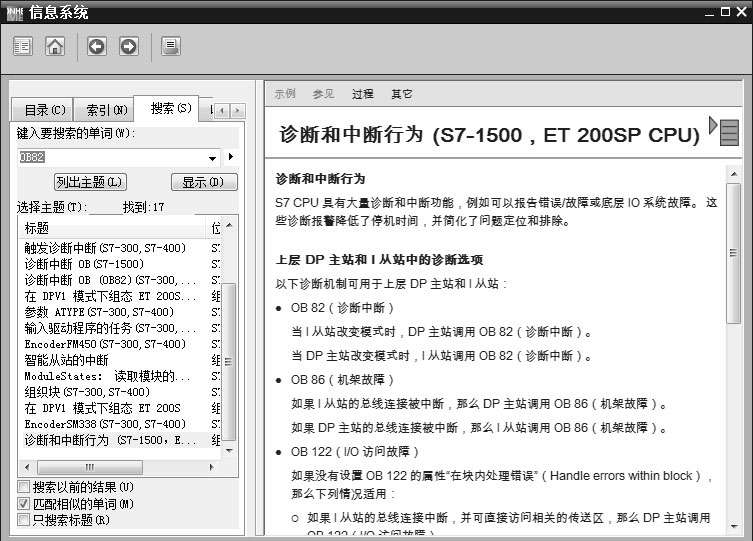The image size is (753, 541).
Task: Enable 搜索以前的结果 checkbox
Action: (23, 487)
